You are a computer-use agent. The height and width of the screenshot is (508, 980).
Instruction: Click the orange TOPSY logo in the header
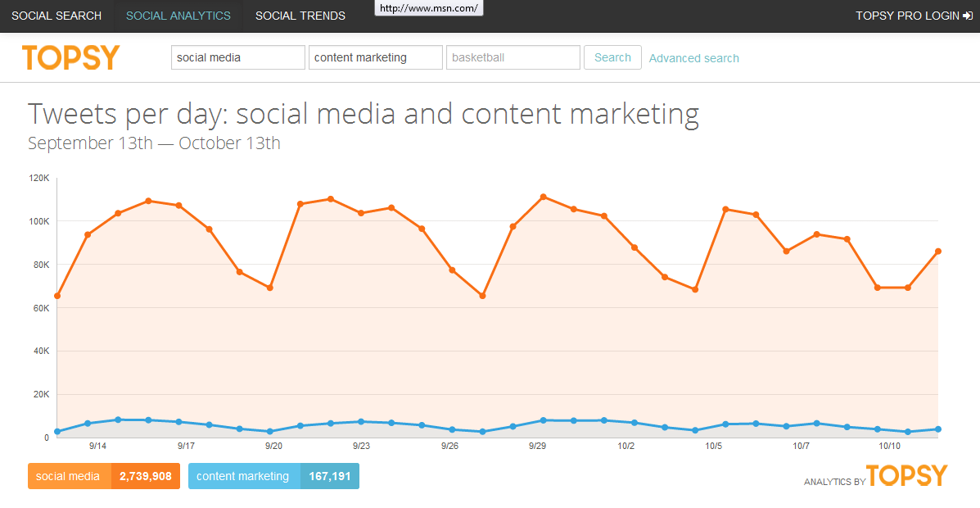point(70,57)
